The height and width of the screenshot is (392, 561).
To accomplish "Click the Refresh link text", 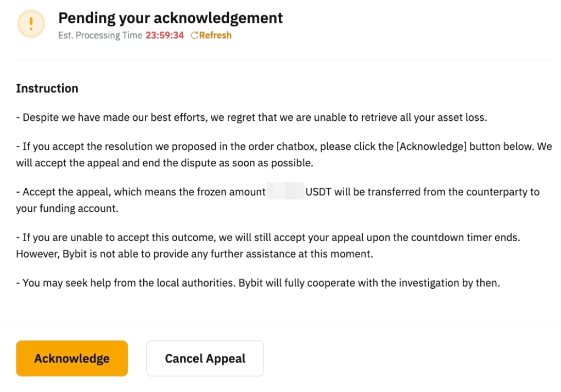I will (215, 36).
